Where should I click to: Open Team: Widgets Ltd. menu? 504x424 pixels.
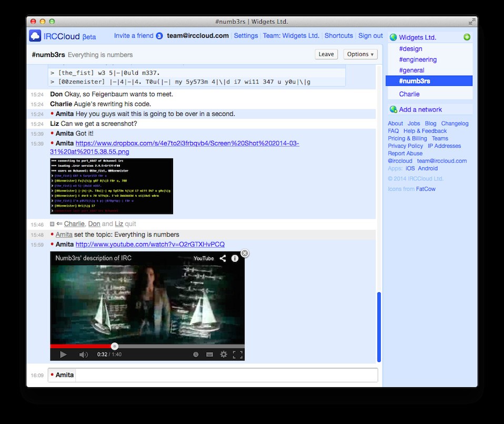(x=291, y=36)
